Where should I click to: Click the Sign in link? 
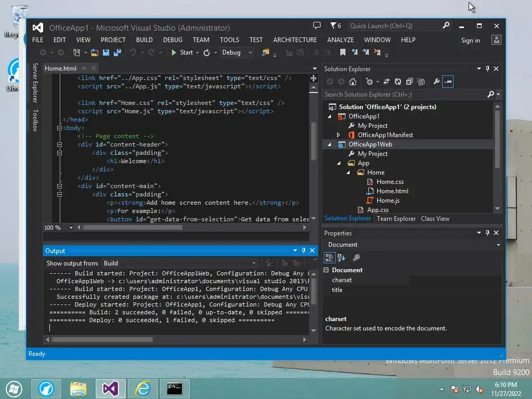pyautogui.click(x=470, y=41)
